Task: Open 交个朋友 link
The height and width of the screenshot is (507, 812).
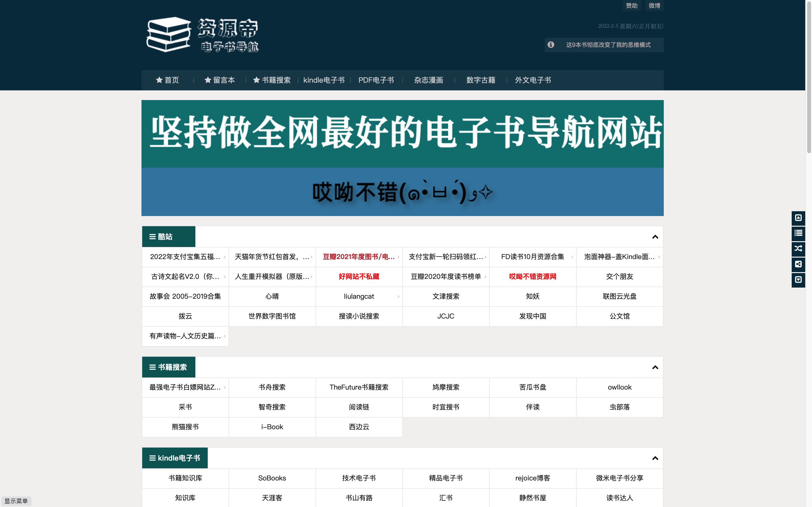Action: (x=620, y=277)
